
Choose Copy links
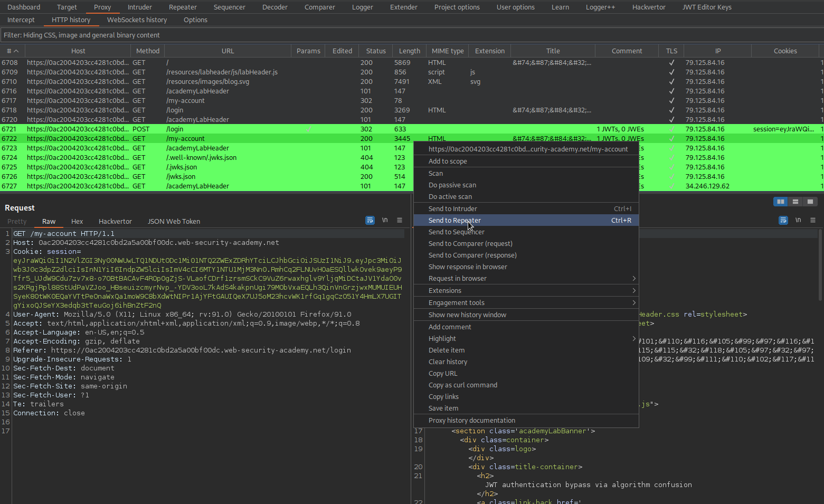tap(526, 397)
